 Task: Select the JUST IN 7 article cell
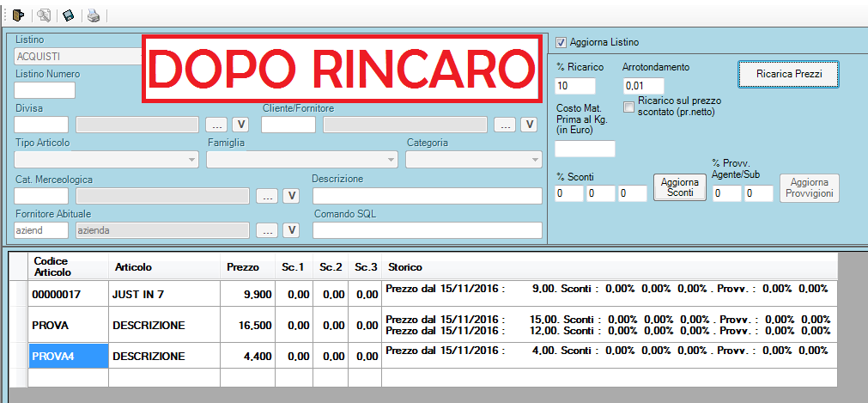pyautogui.click(x=164, y=294)
